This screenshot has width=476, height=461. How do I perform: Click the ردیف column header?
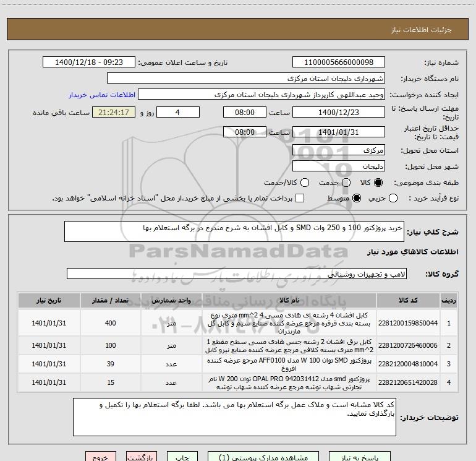tap(449, 300)
